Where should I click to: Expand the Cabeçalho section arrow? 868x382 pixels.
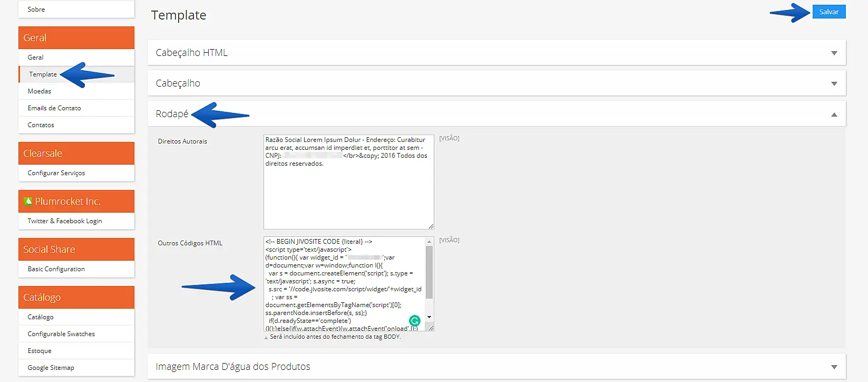pyautogui.click(x=834, y=83)
